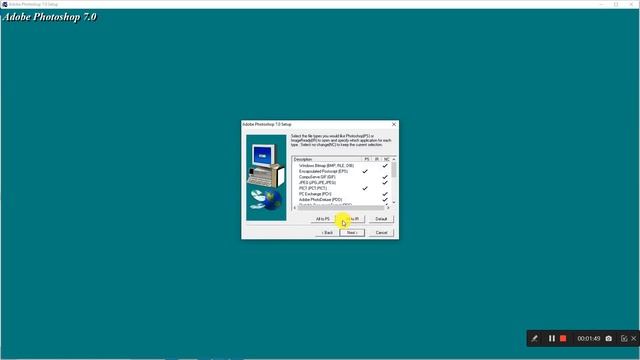
Task: Select the PICT (PCT, PICT) row
Action: (x=341, y=189)
